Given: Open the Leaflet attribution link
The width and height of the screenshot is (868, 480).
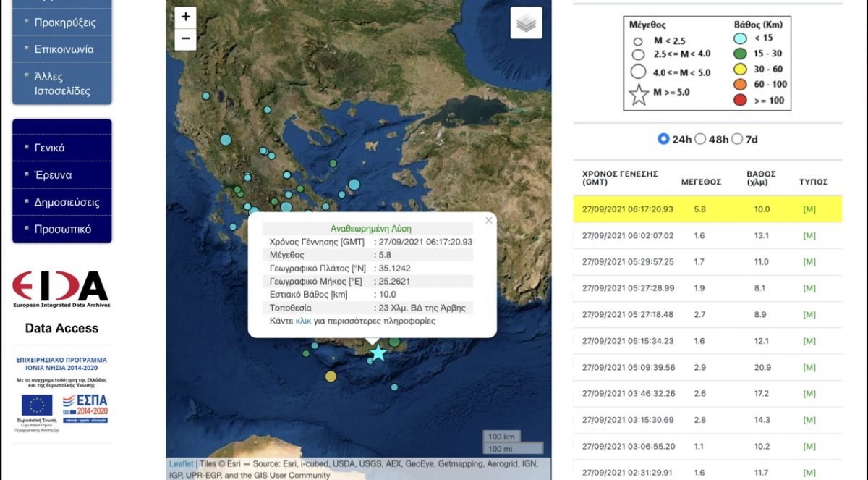Looking at the screenshot, I should pos(181,463).
